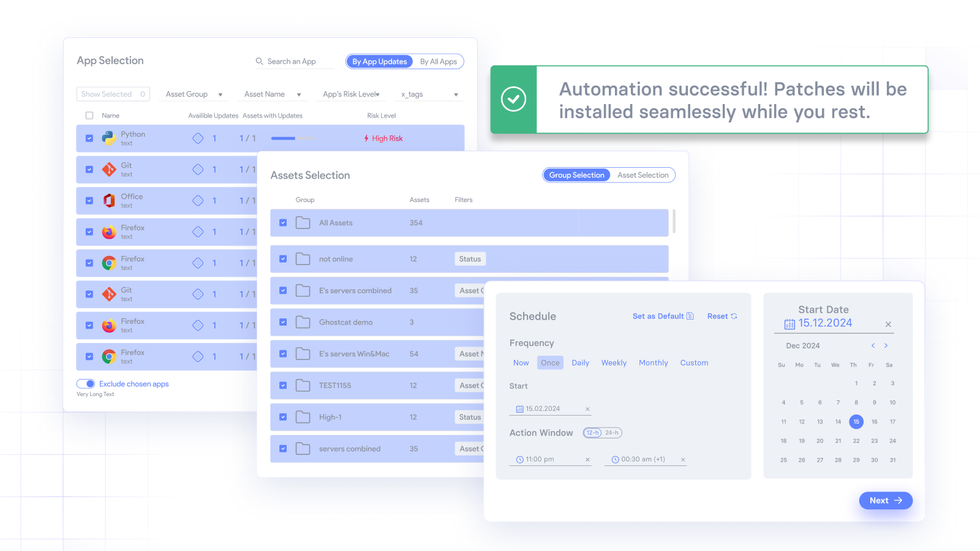
Task: Uncheck the not online group checkbox
Action: pyautogui.click(x=283, y=259)
